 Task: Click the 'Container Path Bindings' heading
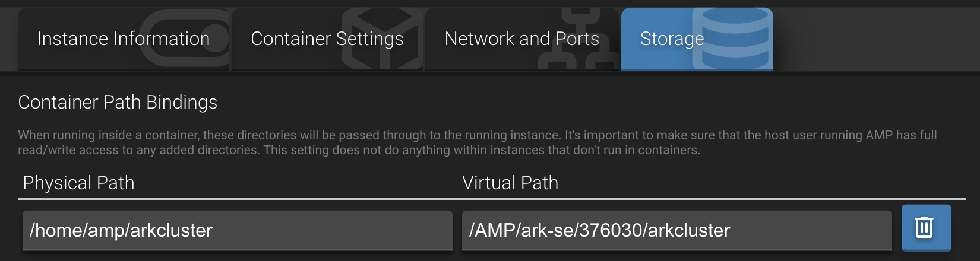[x=118, y=102]
